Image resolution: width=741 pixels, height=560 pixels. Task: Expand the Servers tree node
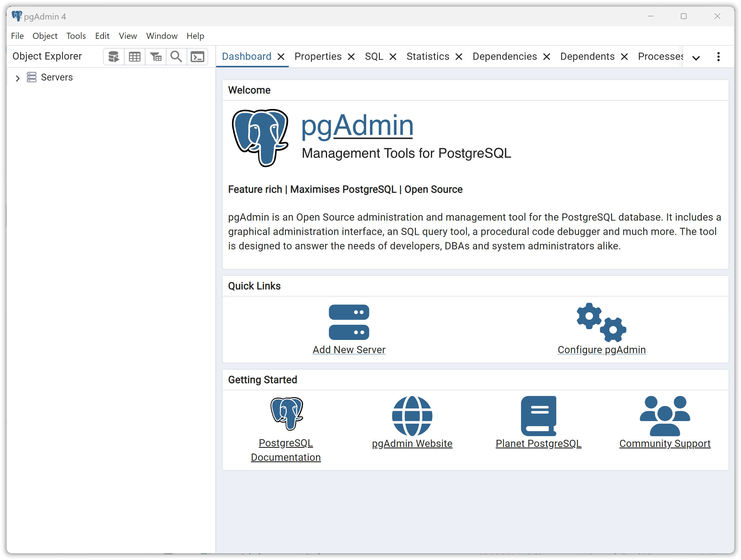tap(18, 78)
